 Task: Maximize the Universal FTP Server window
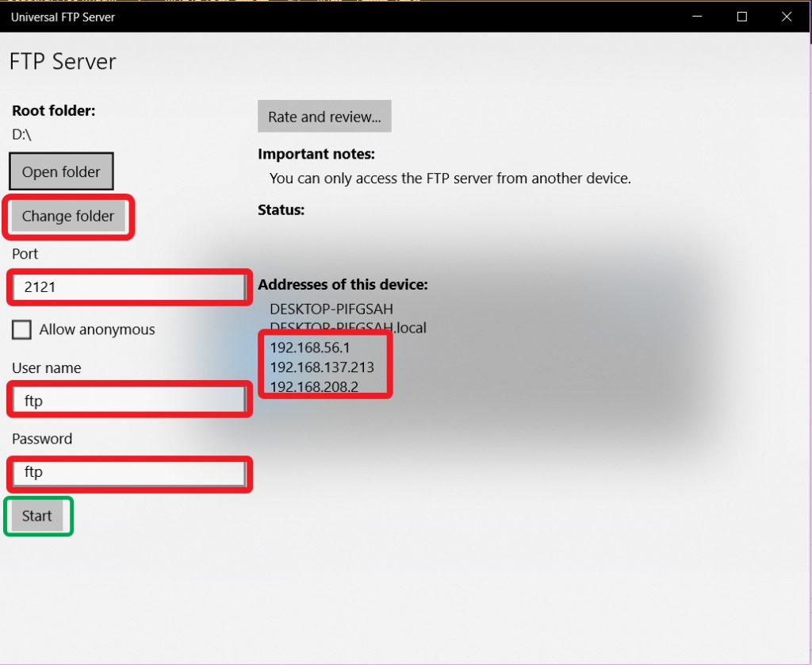click(x=742, y=17)
